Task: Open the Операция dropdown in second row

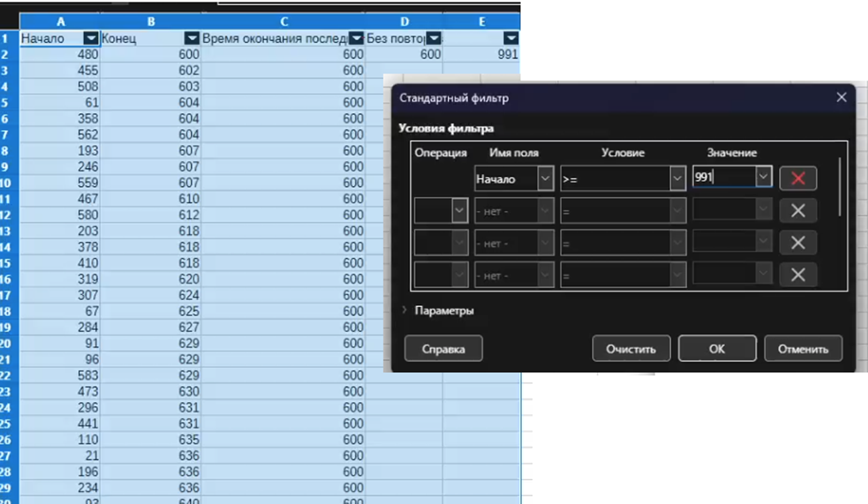Action: tap(459, 211)
